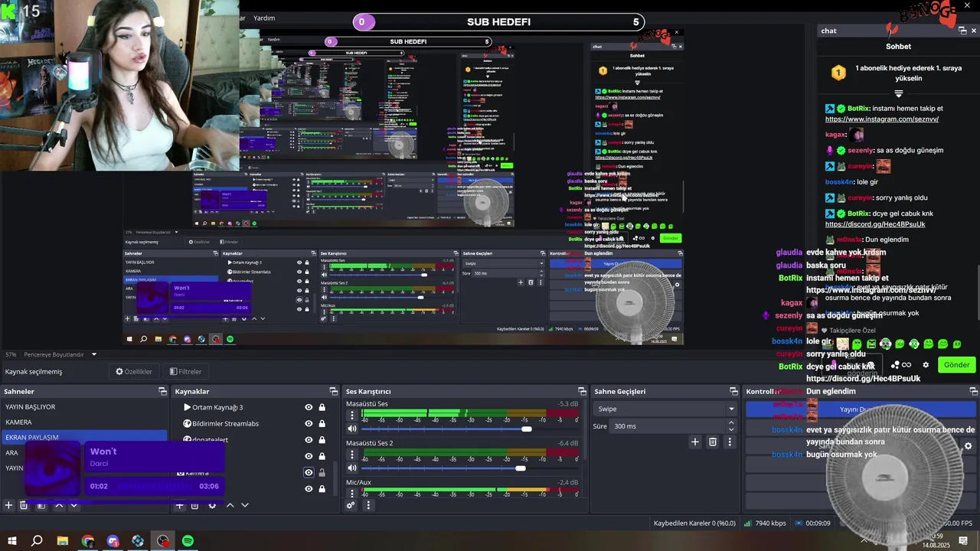Image resolution: width=980 pixels, height=551 pixels.
Task: Move scene up in Sahneler toolbar
Action: click(x=59, y=505)
